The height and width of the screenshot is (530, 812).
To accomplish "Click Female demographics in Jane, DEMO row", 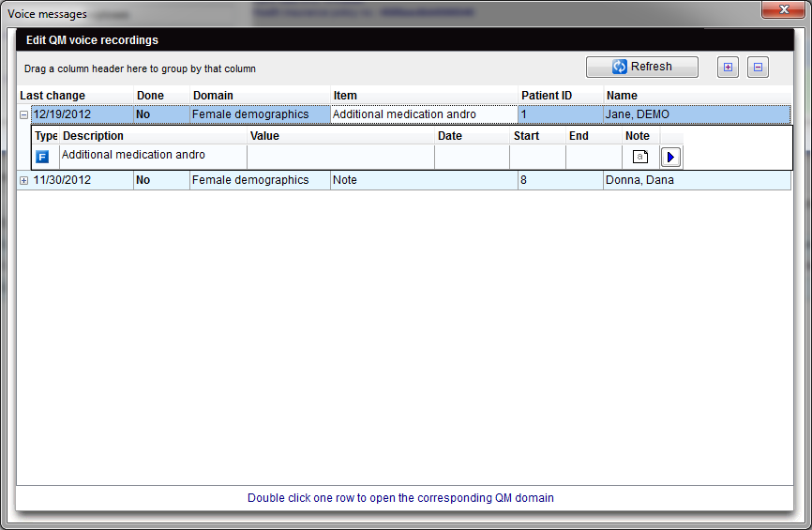I will click(x=260, y=114).
